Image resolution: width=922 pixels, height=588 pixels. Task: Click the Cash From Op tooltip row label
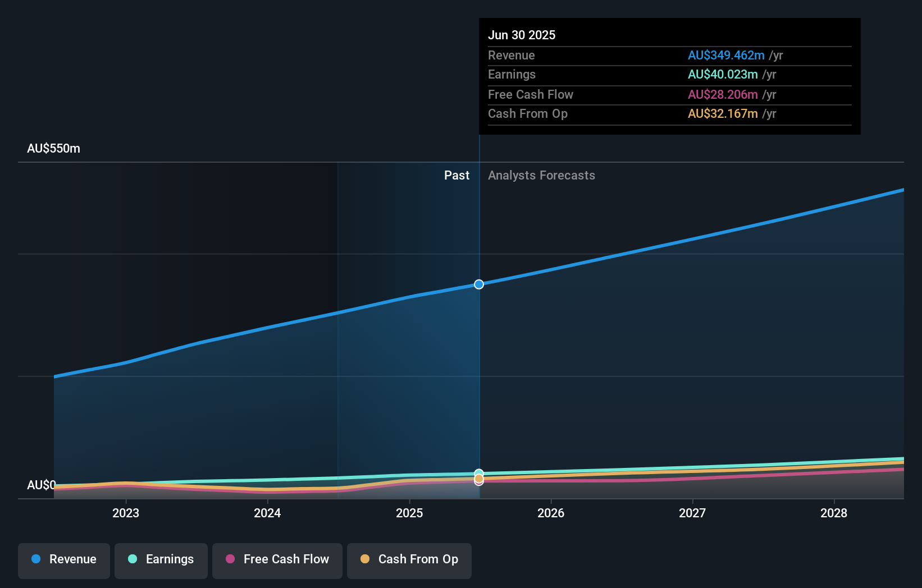[x=528, y=114]
